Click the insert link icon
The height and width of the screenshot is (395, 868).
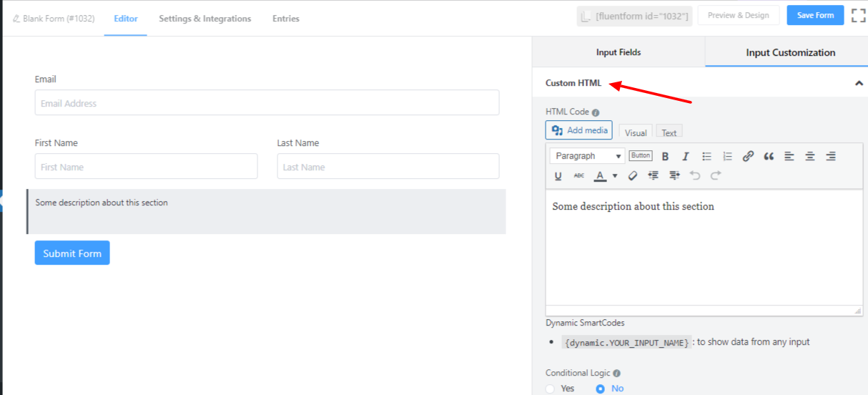[x=748, y=156]
